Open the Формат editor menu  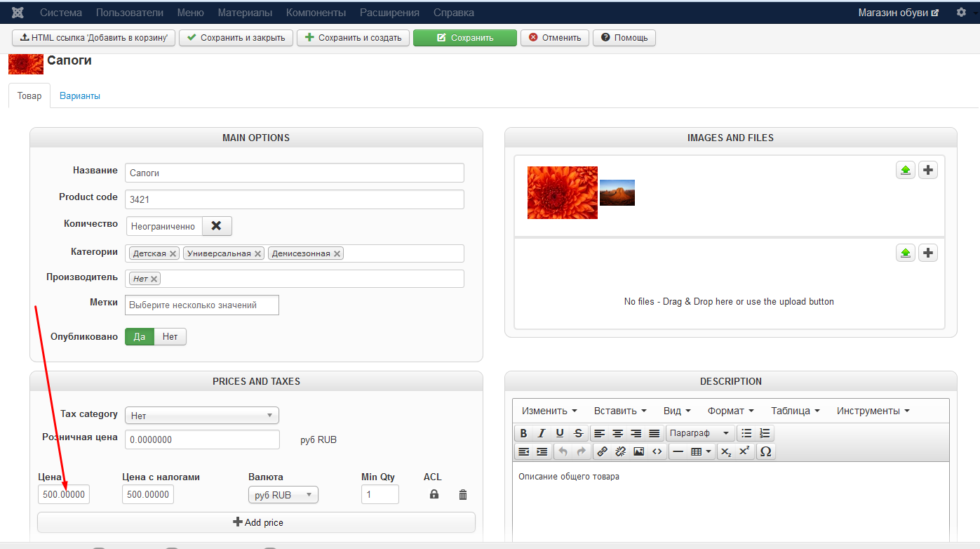(731, 411)
